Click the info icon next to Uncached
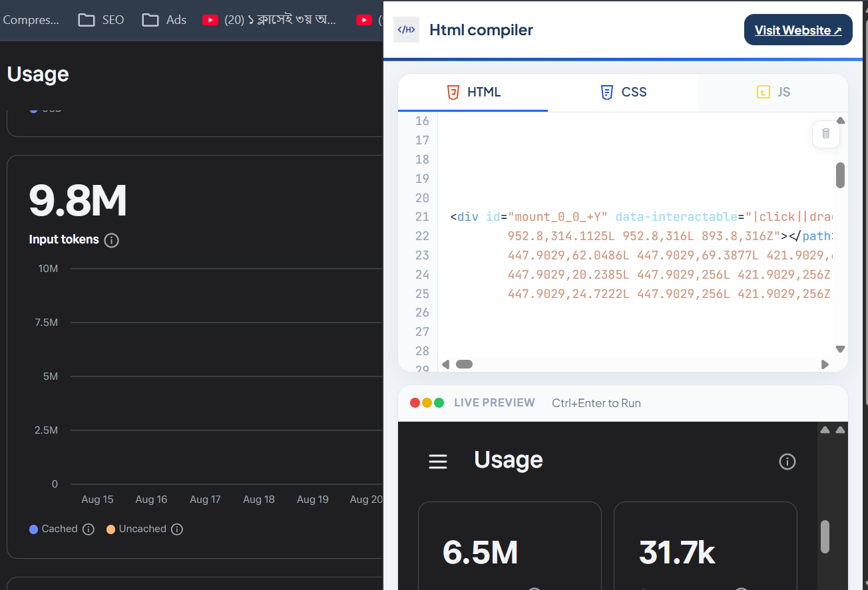The width and height of the screenshot is (868, 590). (x=177, y=529)
